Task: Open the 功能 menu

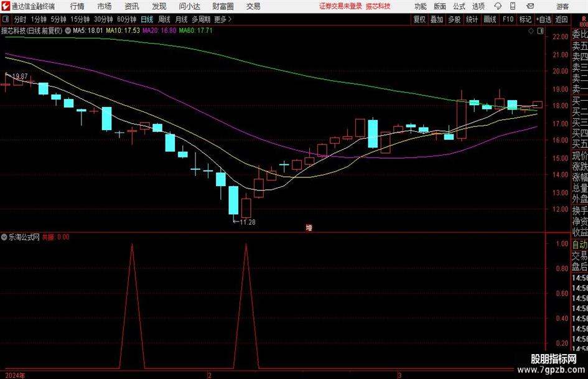Action: [421, 6]
